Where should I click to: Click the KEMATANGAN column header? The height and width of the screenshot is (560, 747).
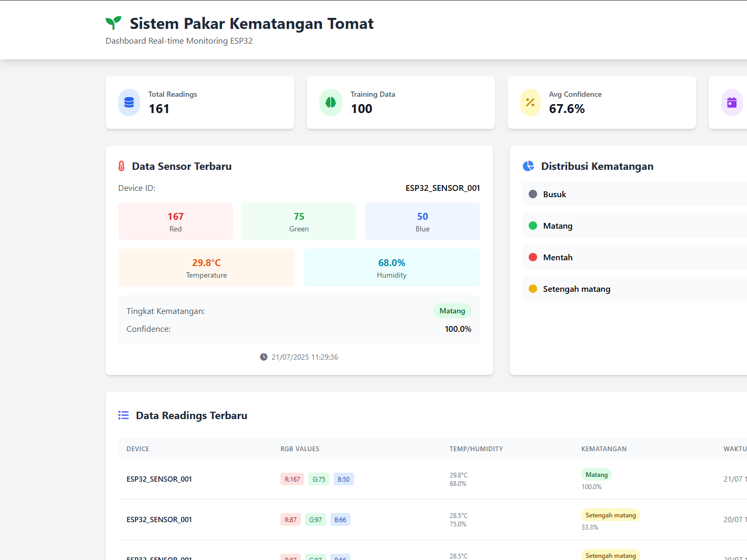[604, 449]
